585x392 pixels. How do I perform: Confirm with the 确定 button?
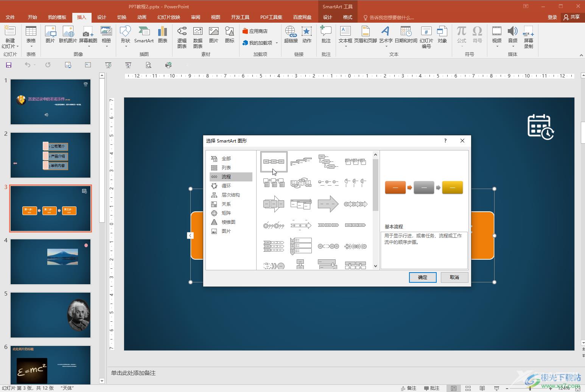tap(423, 277)
